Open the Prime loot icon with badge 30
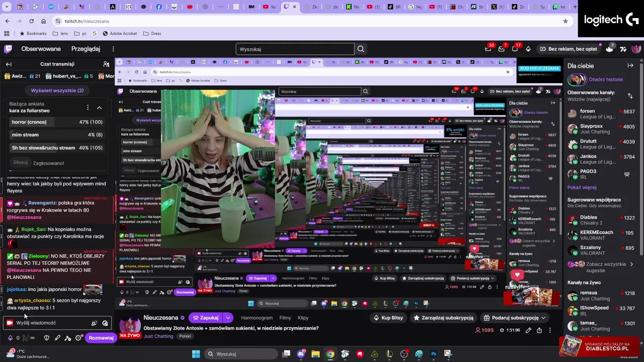This screenshot has height=362, width=644. (x=488, y=49)
